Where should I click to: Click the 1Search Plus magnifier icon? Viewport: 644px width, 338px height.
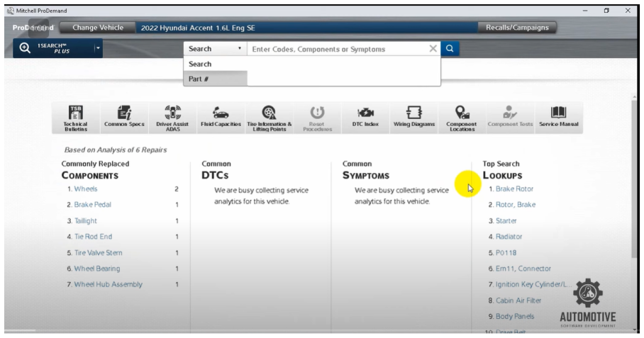click(25, 48)
